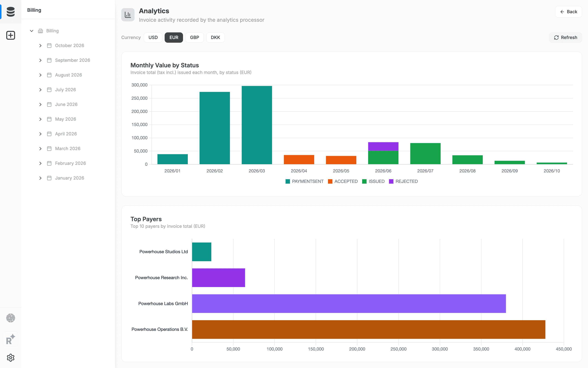Open the database drive icon in sidebar

(x=10, y=11)
